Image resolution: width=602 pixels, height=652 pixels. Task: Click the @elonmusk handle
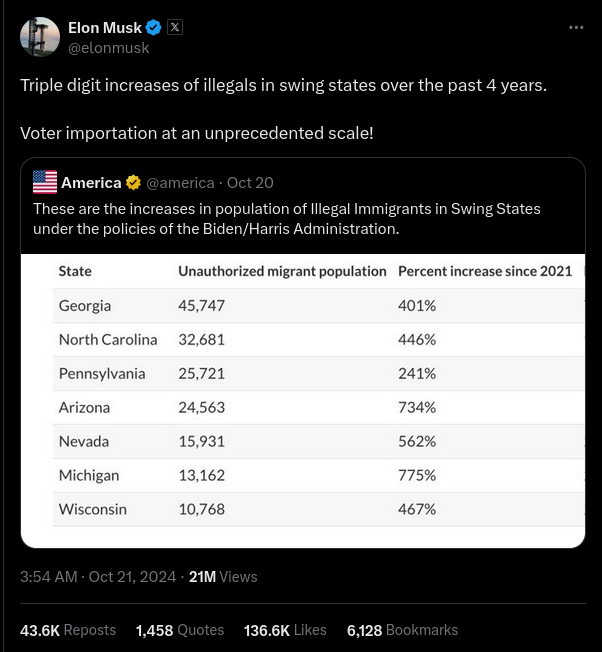(108, 47)
